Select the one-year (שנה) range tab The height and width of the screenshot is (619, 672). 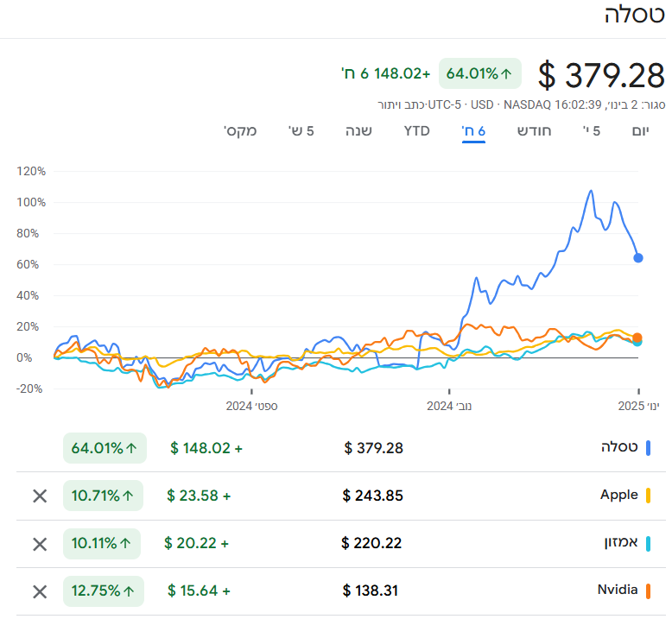[358, 131]
